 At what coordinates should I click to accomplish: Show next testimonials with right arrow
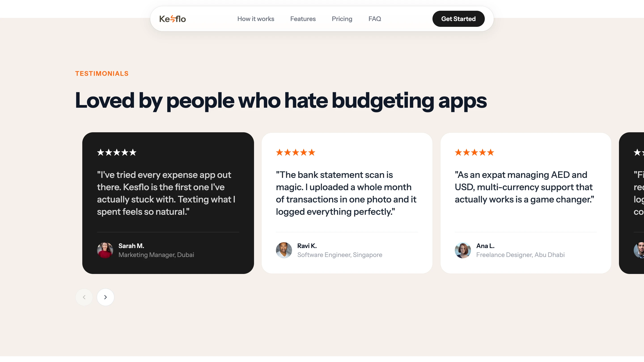tap(106, 297)
